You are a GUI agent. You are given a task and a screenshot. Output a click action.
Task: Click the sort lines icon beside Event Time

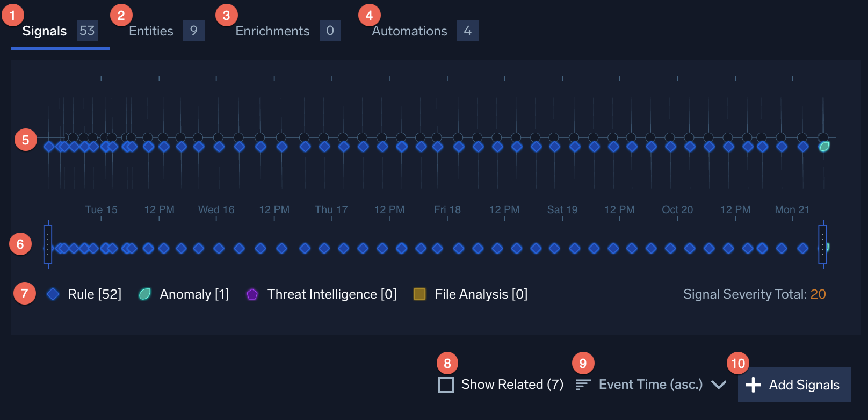click(583, 385)
